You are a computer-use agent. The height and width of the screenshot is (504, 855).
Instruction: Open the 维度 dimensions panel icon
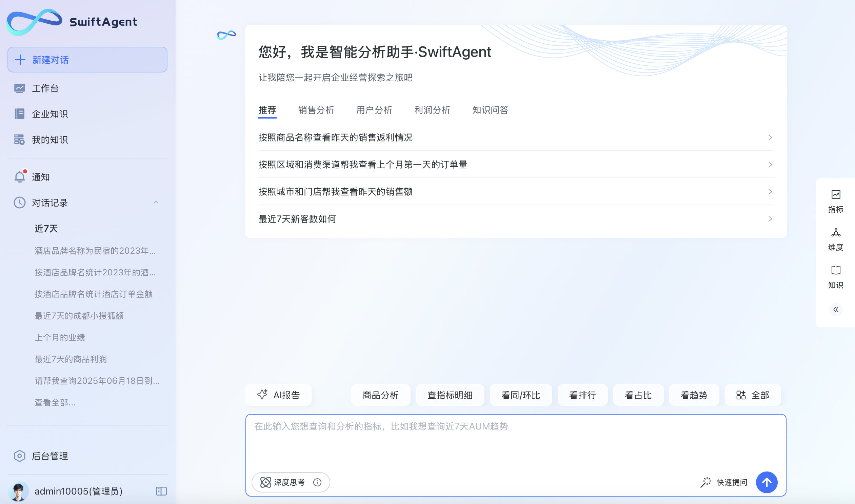(836, 233)
